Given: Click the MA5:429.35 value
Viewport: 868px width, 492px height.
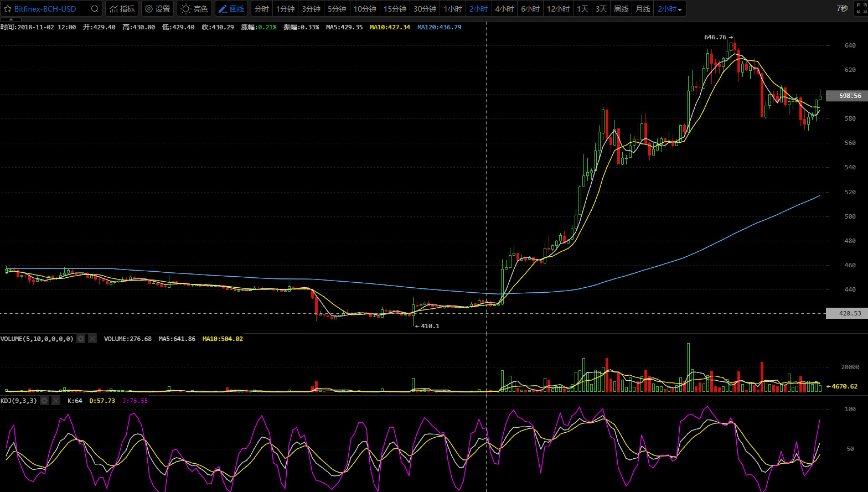Looking at the screenshot, I should click(x=344, y=27).
